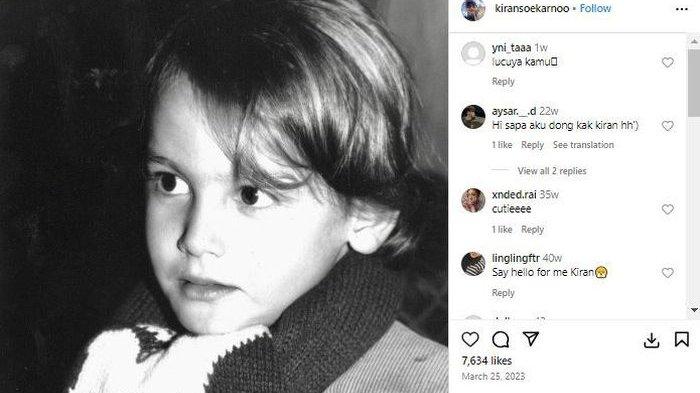Open 7,634 likes list
This screenshot has height=393, width=700.
487,360
